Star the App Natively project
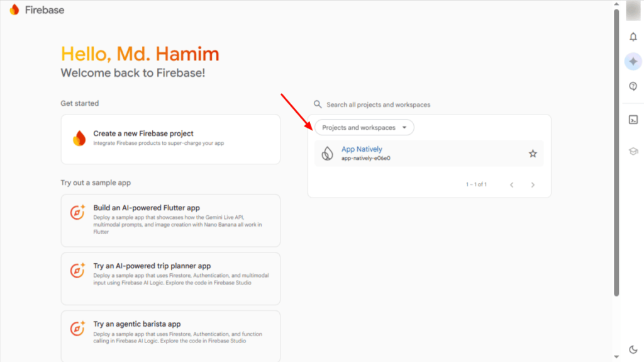 tap(533, 154)
